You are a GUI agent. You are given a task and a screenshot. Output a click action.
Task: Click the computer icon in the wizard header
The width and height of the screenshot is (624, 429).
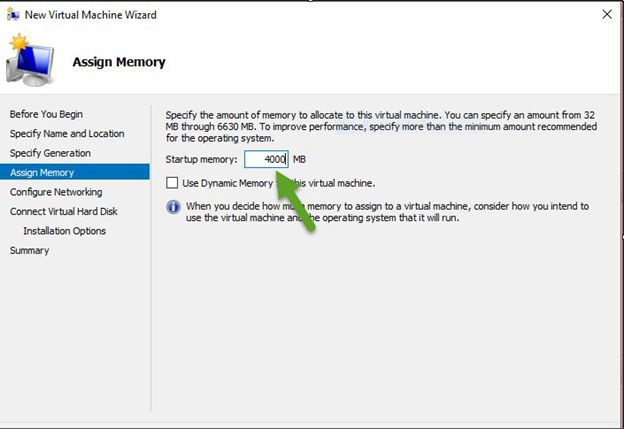pos(28,61)
